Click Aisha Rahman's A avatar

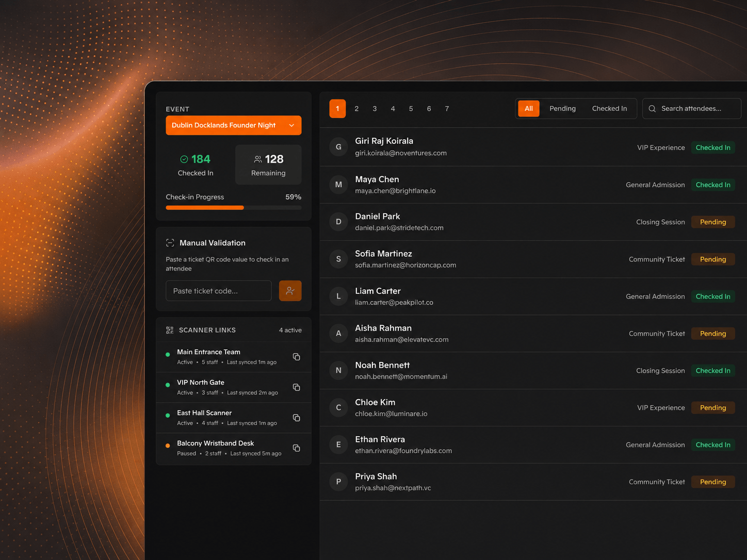tap(338, 333)
